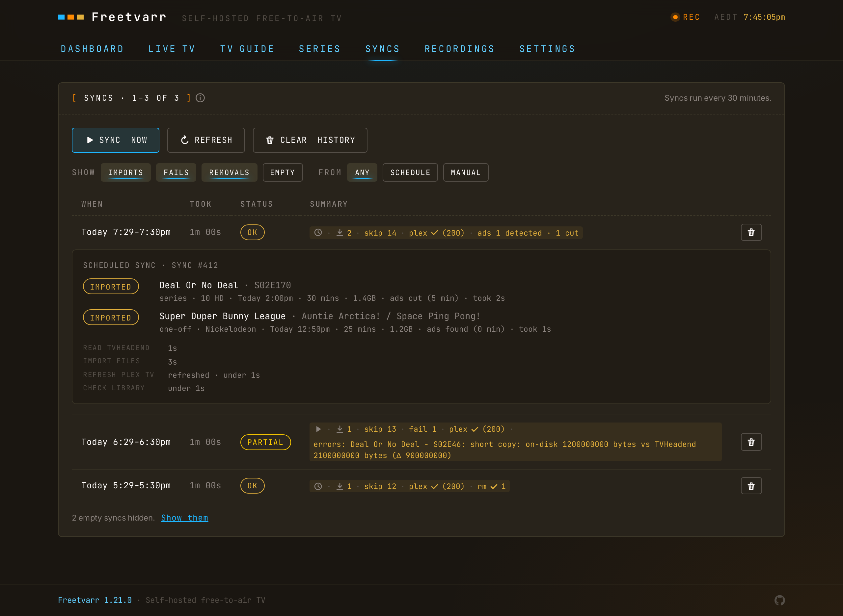Enable the Empty show filter

pos(283,173)
